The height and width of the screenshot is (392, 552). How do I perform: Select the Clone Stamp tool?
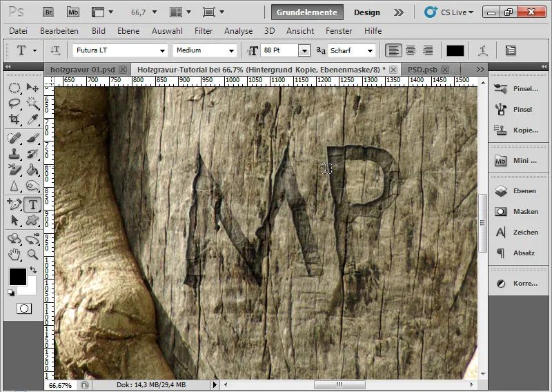point(14,154)
